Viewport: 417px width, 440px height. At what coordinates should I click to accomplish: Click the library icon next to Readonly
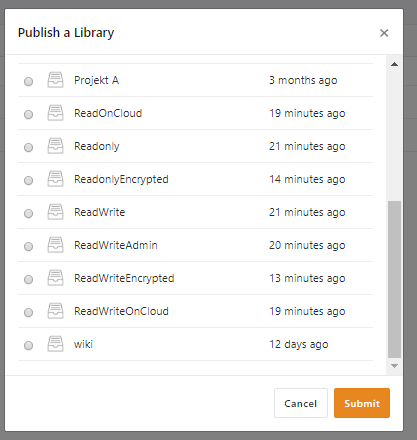(x=55, y=146)
